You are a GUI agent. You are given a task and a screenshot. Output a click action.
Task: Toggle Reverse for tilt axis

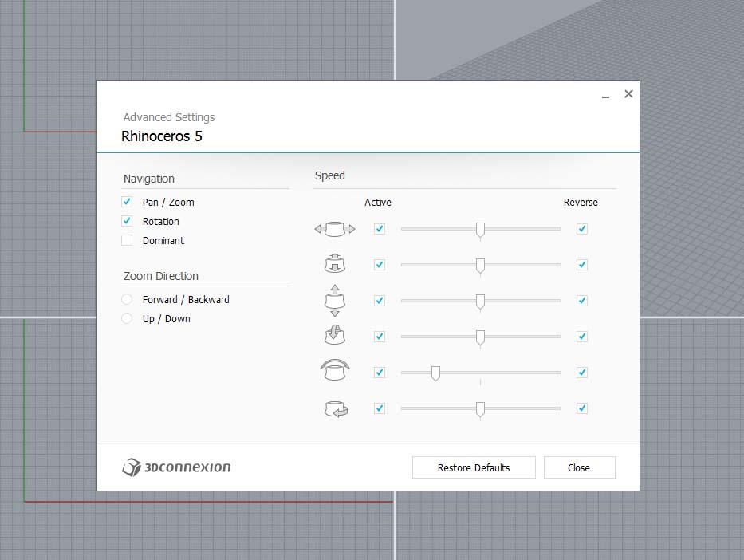coord(582,337)
